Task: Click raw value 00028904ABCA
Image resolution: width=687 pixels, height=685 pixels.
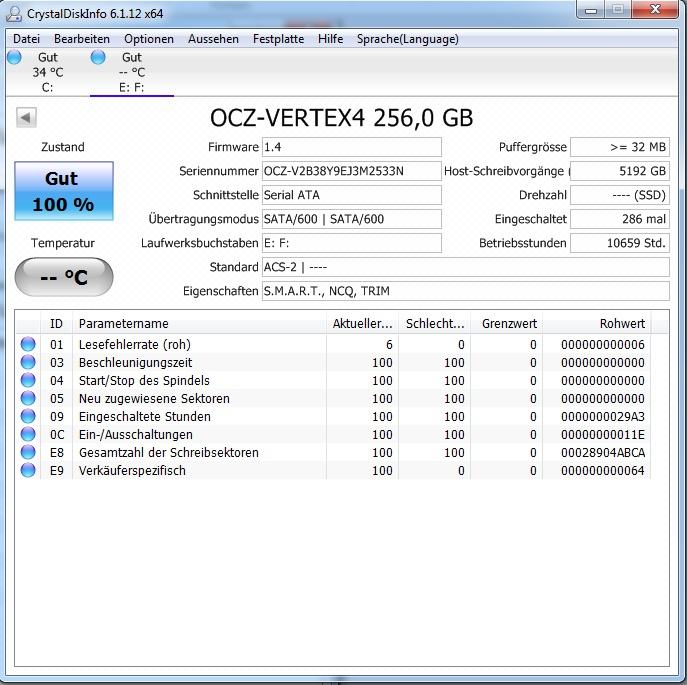Action: click(603, 452)
